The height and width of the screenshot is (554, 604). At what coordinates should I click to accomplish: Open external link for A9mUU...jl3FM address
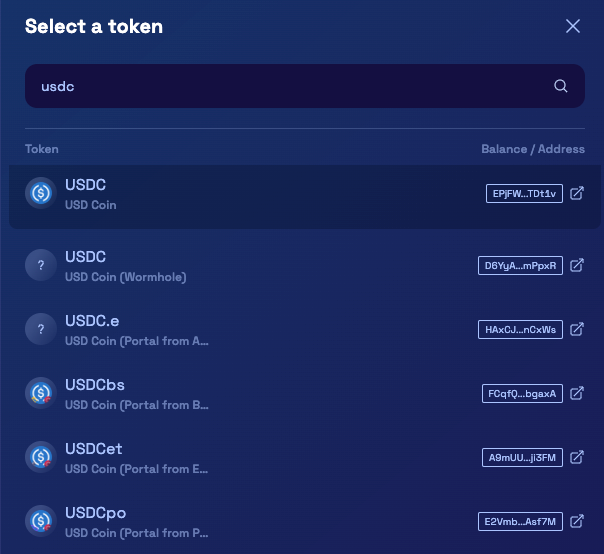point(577,457)
